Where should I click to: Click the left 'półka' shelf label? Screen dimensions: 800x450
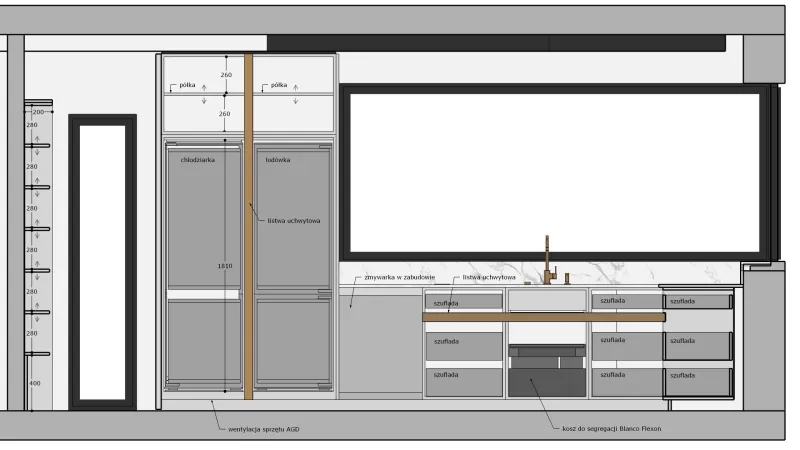(x=187, y=85)
